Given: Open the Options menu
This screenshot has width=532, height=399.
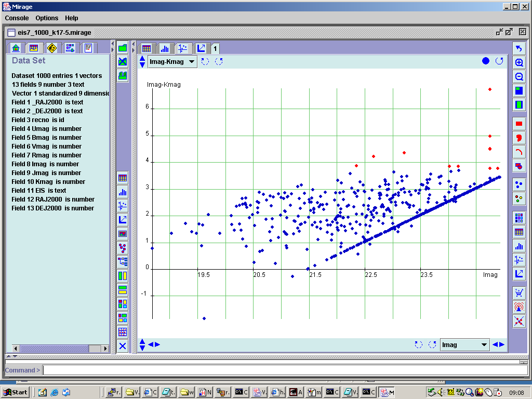Looking at the screenshot, I should 47,18.
